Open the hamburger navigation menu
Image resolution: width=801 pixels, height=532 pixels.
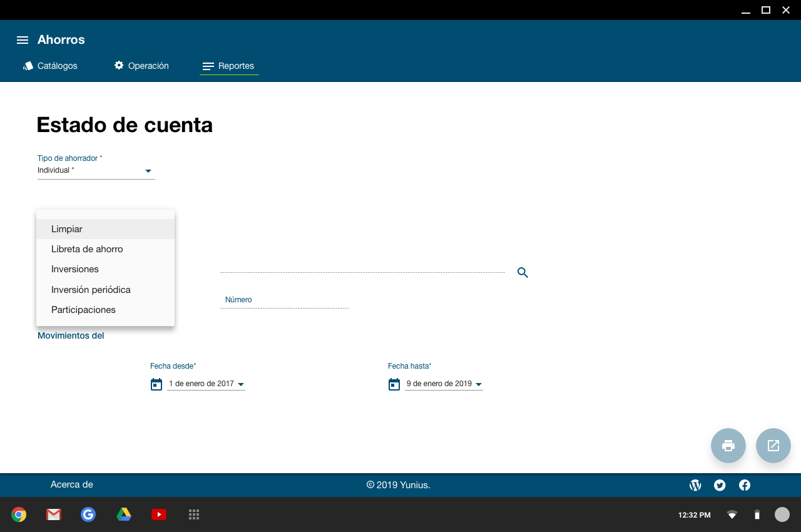click(23, 40)
